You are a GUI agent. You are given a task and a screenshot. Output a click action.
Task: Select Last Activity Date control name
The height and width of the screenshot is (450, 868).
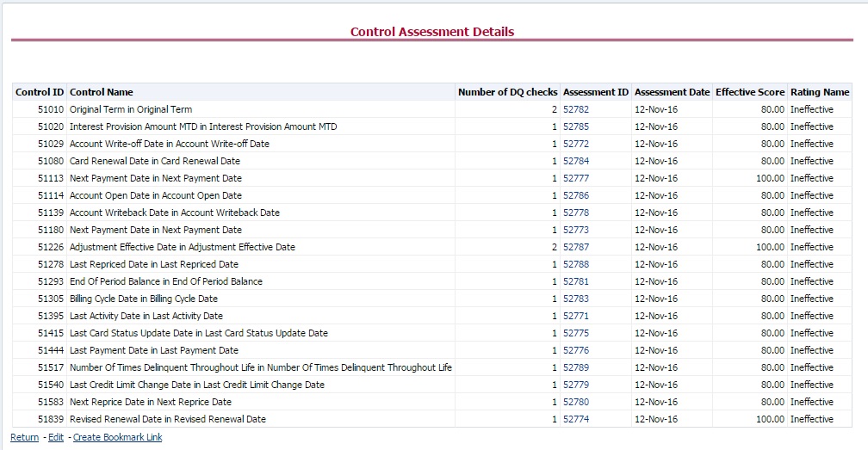click(146, 316)
